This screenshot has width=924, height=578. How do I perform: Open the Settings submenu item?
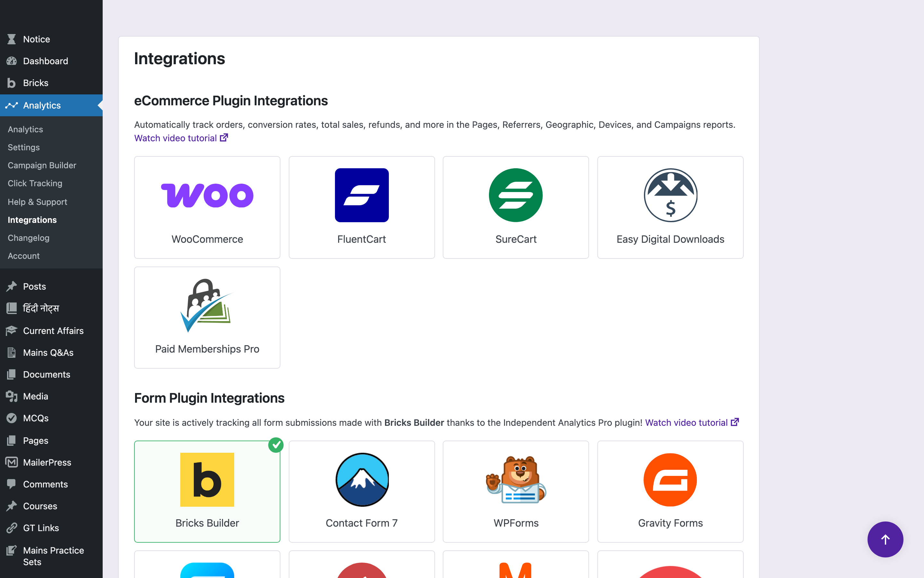pos(24,147)
